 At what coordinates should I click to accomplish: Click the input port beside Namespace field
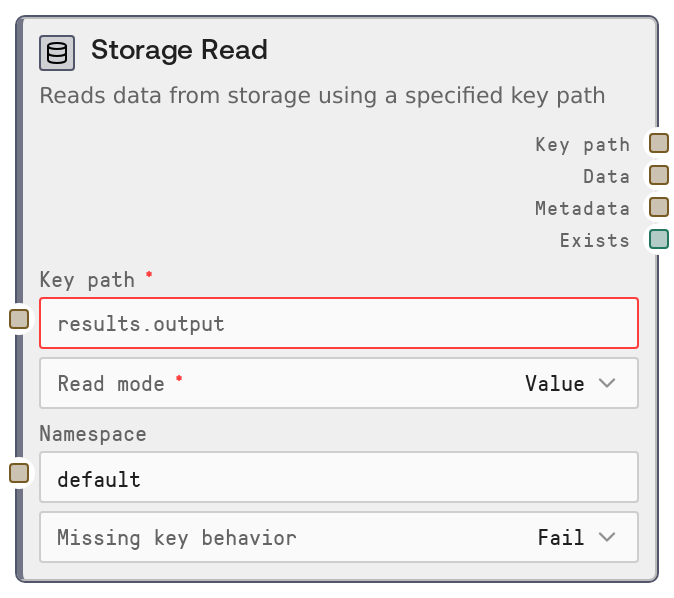[19, 473]
